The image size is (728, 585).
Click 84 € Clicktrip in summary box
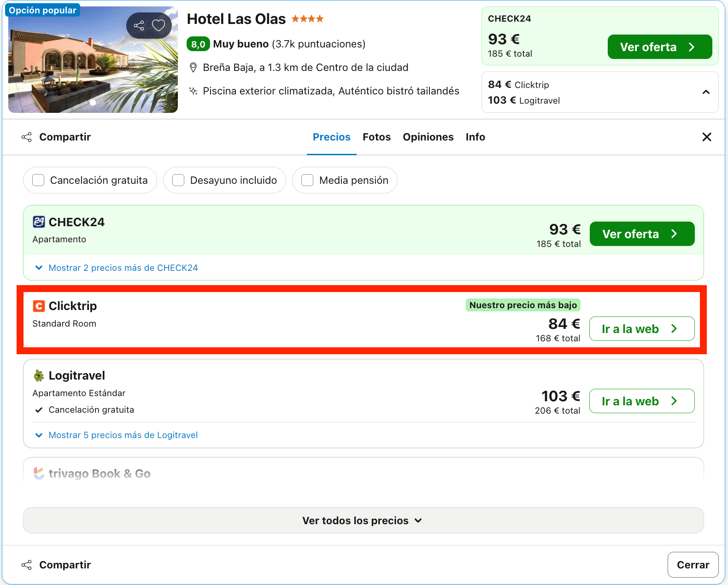click(518, 85)
